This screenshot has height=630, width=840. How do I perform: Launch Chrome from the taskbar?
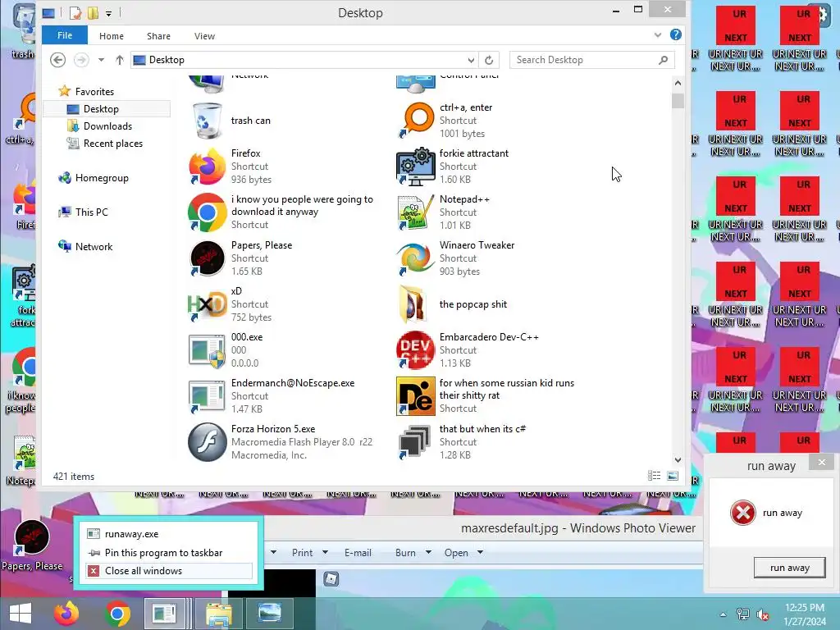118,614
